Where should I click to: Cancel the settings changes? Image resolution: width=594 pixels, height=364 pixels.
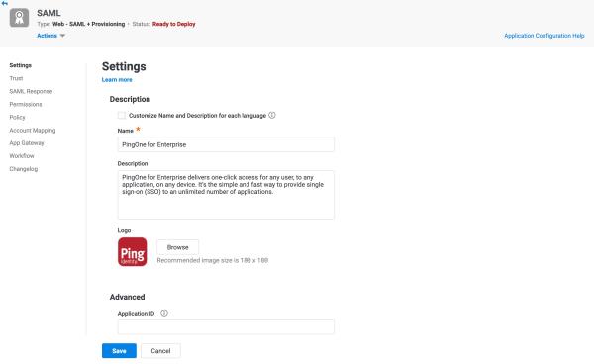[160, 351]
